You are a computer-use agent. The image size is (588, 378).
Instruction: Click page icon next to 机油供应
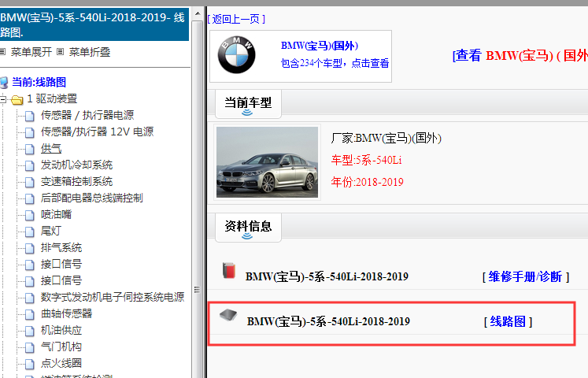pyautogui.click(x=30, y=331)
